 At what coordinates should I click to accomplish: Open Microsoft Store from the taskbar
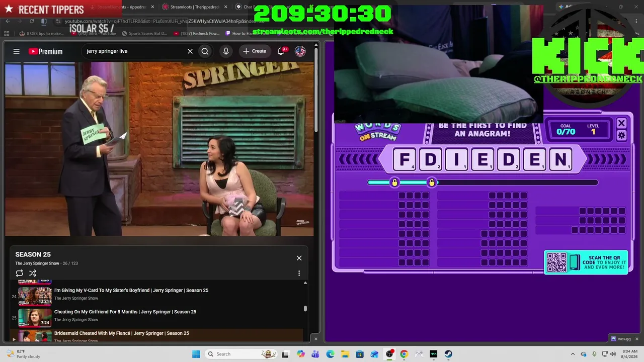point(360,354)
